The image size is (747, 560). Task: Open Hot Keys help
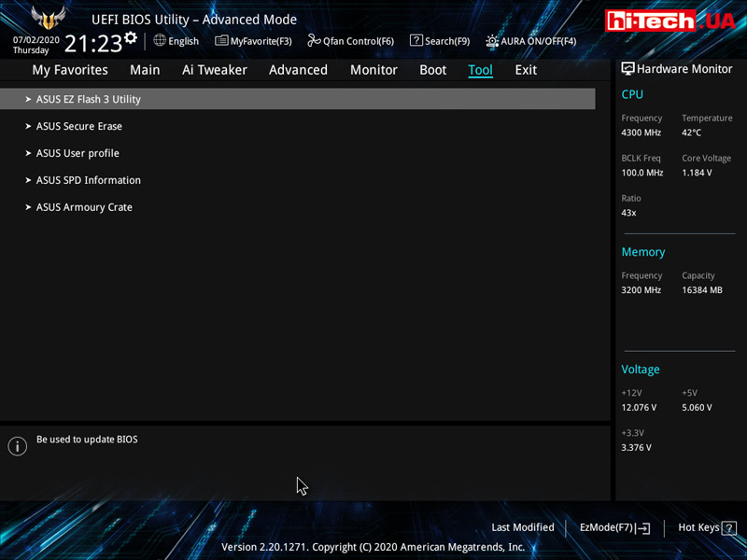[702, 527]
